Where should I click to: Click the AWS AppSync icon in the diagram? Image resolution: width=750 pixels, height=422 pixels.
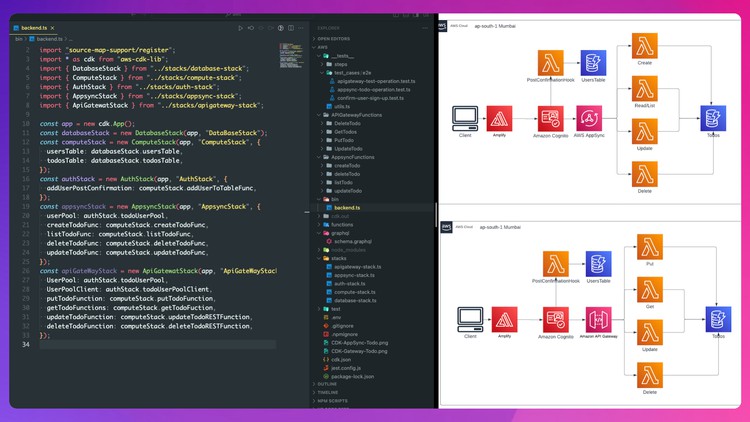589,120
